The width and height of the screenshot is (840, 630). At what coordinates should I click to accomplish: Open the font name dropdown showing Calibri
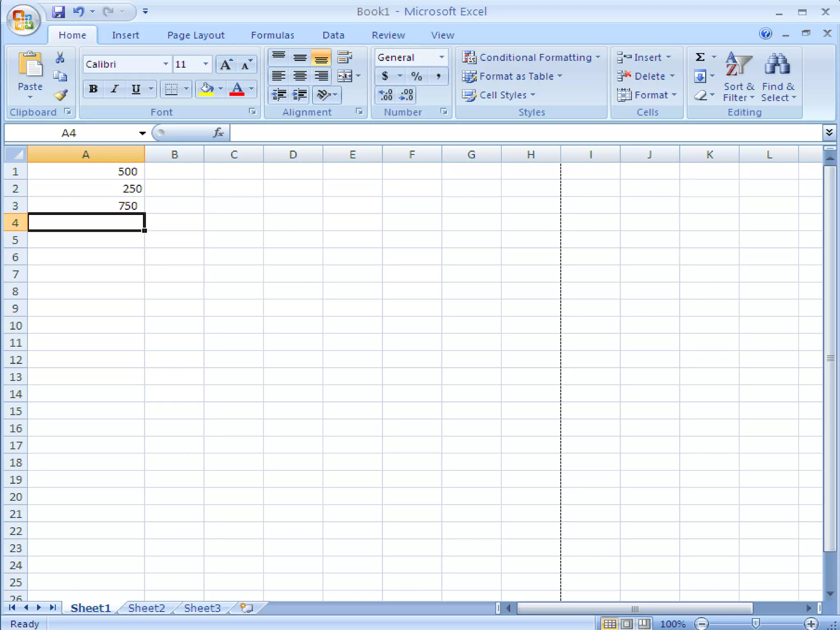tap(165, 64)
